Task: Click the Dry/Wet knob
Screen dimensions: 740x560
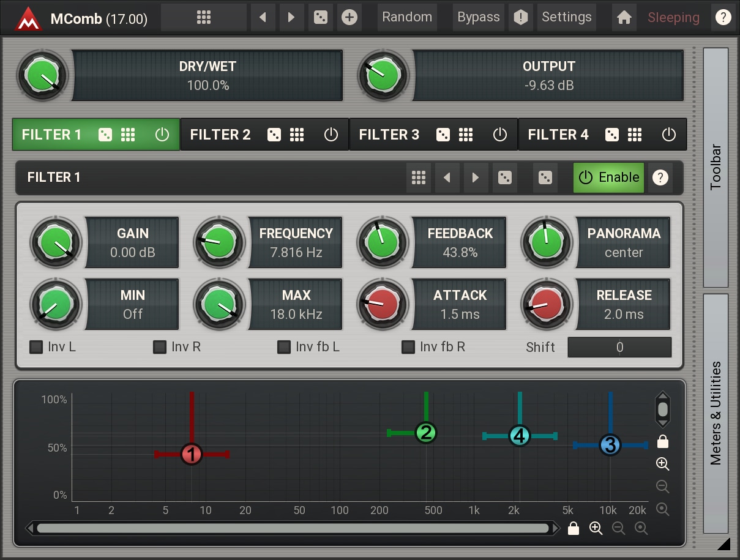Action: [x=42, y=76]
